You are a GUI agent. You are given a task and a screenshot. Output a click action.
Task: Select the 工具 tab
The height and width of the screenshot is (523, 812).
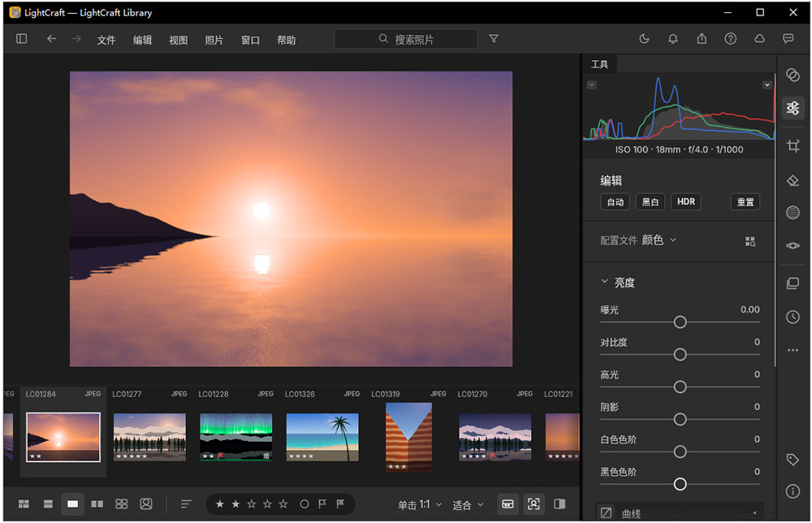pos(600,64)
